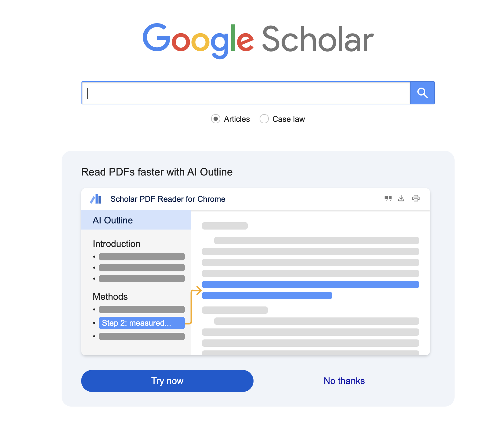Click the printer icon in reader header
The height and width of the screenshot is (431, 504).
click(x=416, y=198)
